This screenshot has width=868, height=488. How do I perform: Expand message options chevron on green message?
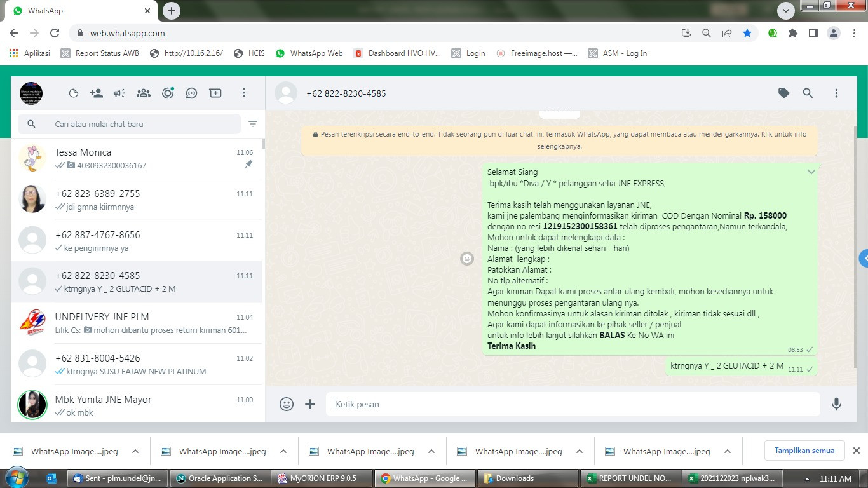pos(811,172)
